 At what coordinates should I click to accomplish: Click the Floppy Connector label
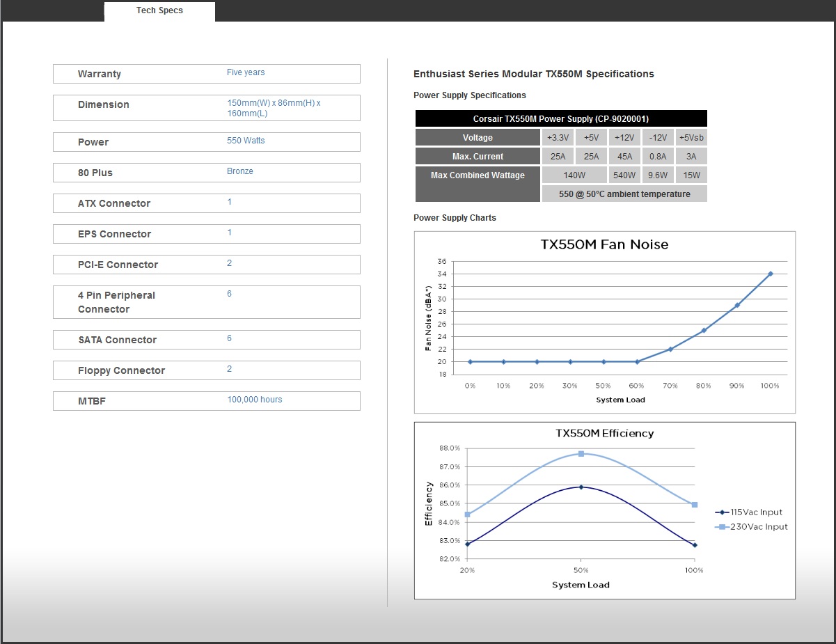122,370
